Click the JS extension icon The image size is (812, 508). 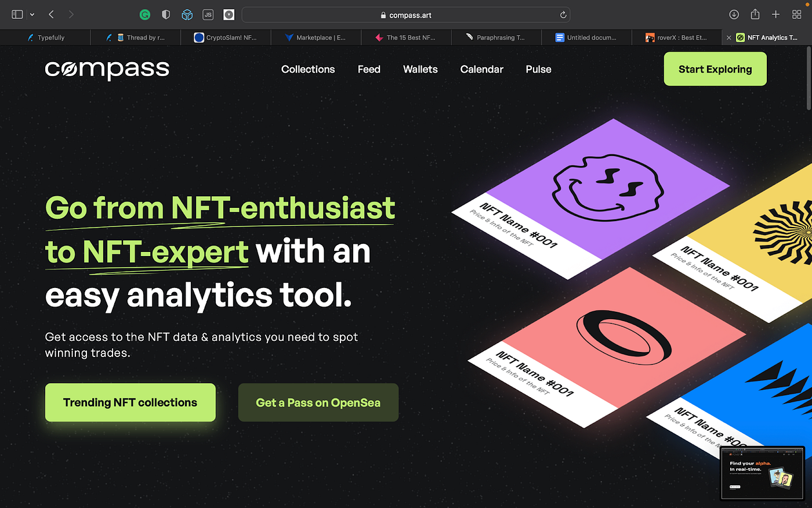tap(208, 15)
